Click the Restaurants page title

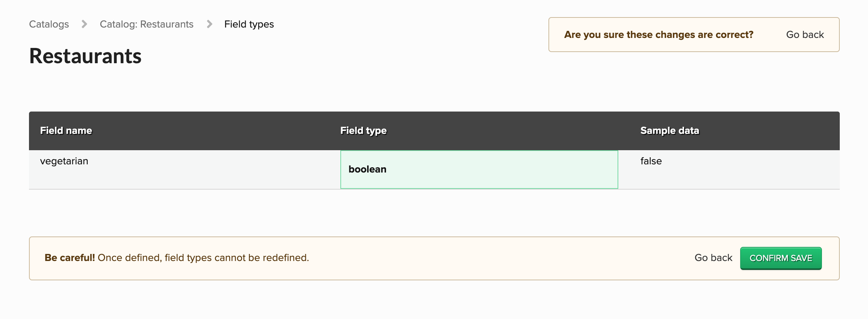click(85, 57)
